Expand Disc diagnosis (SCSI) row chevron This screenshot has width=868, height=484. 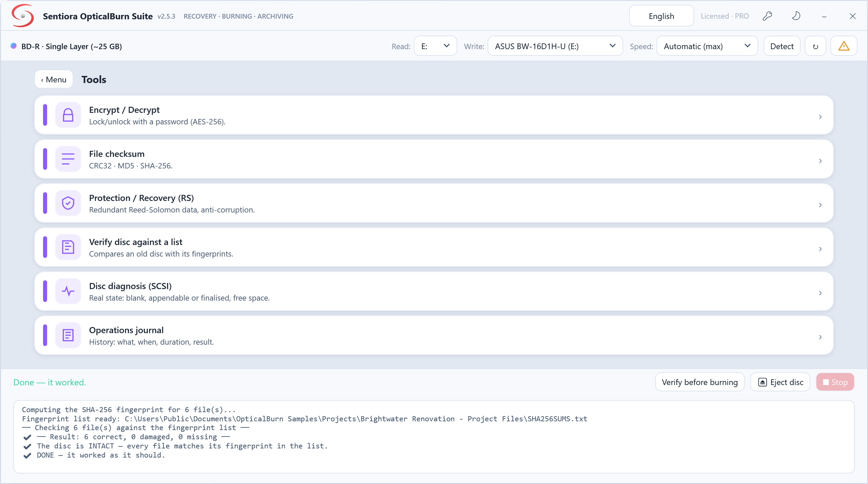click(820, 293)
